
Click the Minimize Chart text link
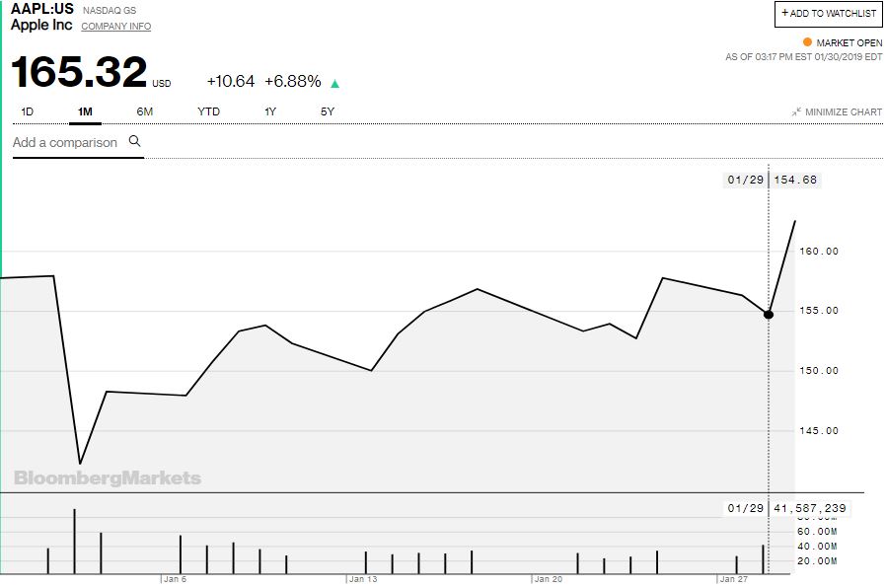tap(843, 111)
